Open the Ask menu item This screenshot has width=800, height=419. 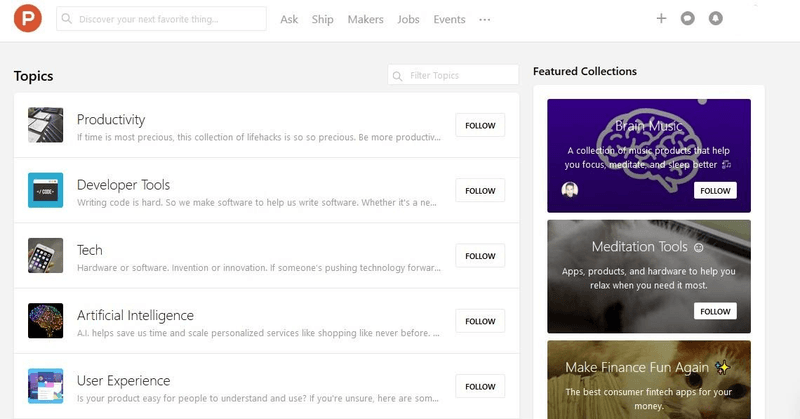[x=289, y=19]
